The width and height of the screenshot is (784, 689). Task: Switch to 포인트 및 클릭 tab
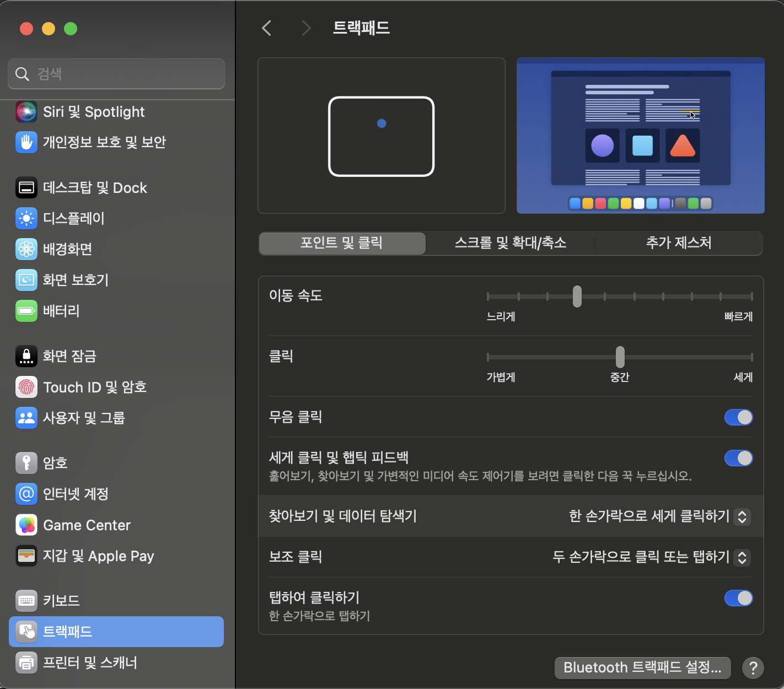click(x=342, y=243)
